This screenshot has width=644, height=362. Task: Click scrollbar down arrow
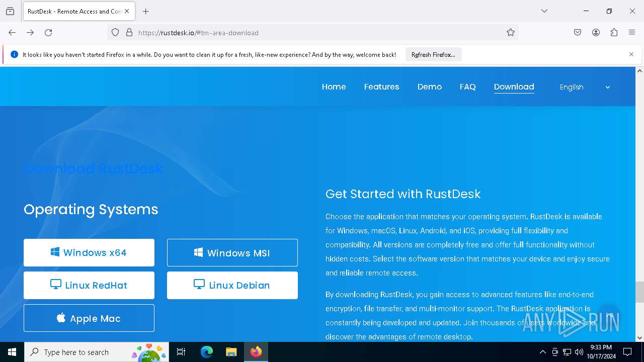(639, 338)
